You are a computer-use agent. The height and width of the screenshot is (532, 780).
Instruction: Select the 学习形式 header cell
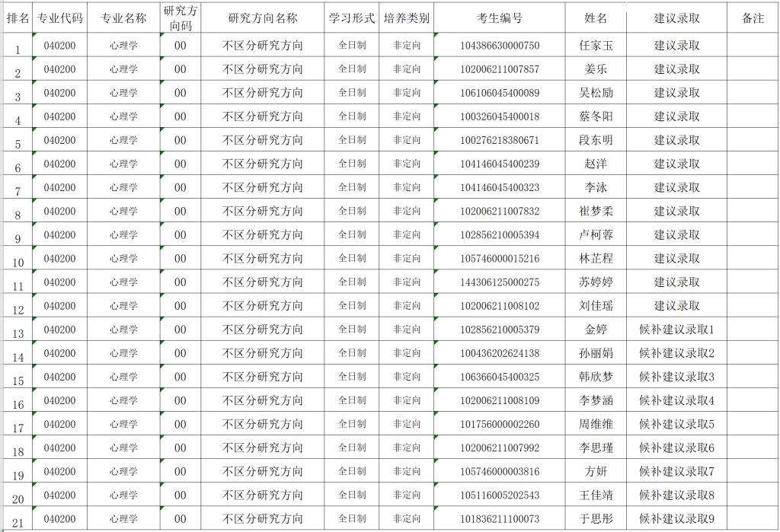352,18
